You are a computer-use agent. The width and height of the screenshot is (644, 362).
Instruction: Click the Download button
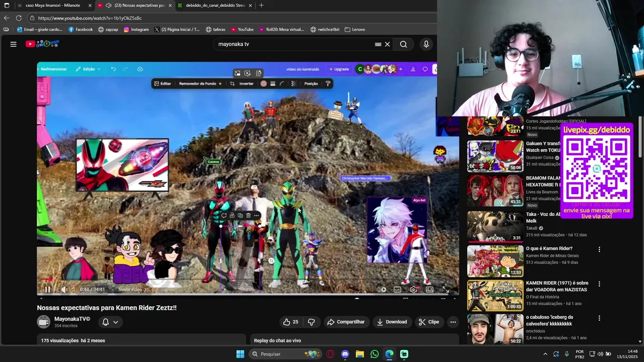392,322
